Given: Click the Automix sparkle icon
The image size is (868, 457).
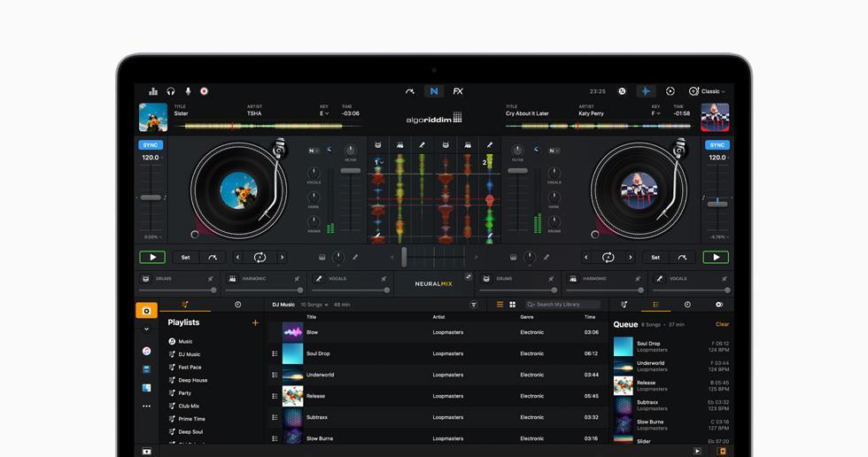Looking at the screenshot, I should [646, 91].
